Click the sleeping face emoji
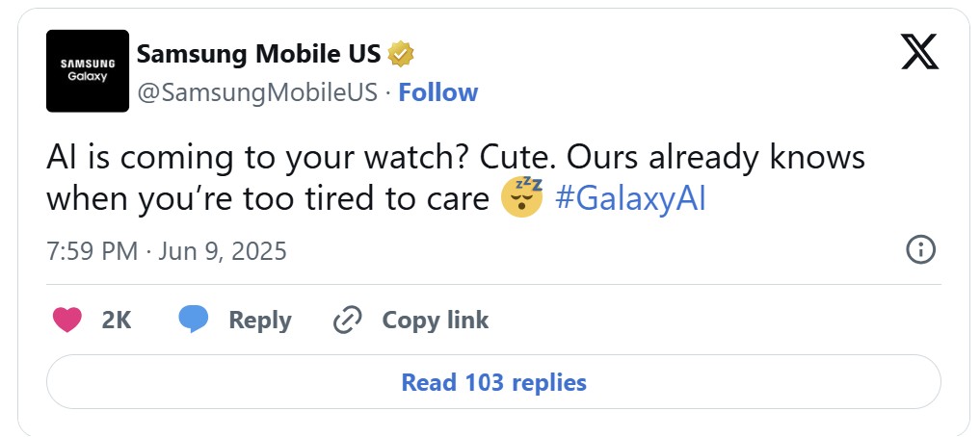980x437 pixels. point(522,198)
